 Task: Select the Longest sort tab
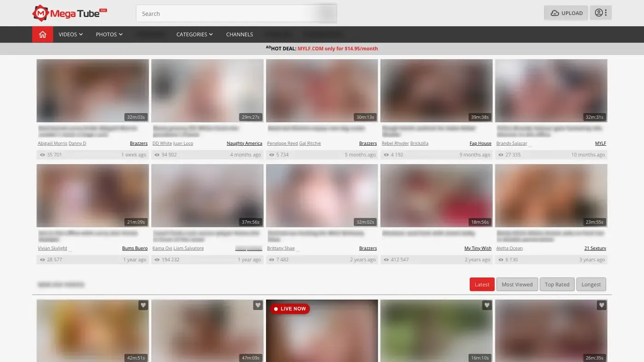click(591, 284)
